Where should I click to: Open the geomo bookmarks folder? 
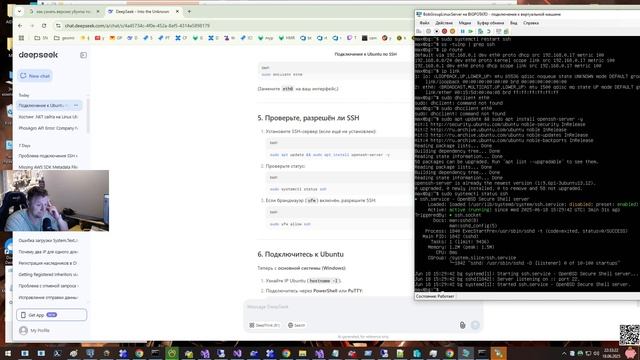click(x=64, y=38)
